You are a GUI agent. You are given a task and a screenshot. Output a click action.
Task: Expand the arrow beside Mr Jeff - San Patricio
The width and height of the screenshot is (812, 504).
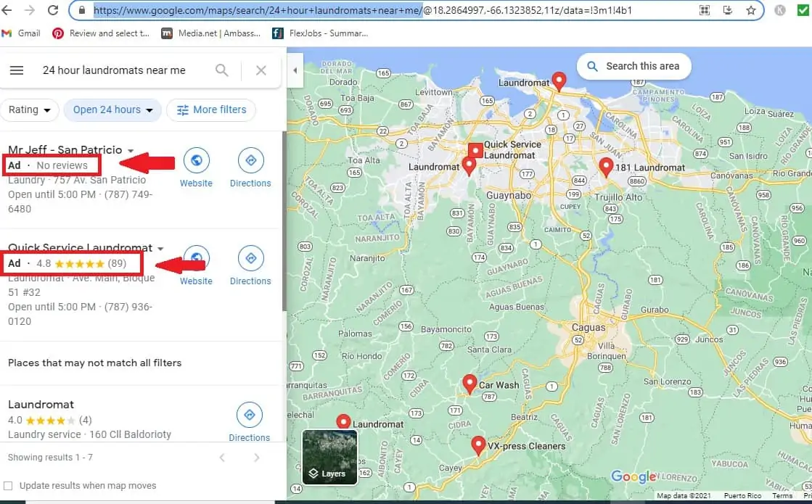[x=131, y=151]
